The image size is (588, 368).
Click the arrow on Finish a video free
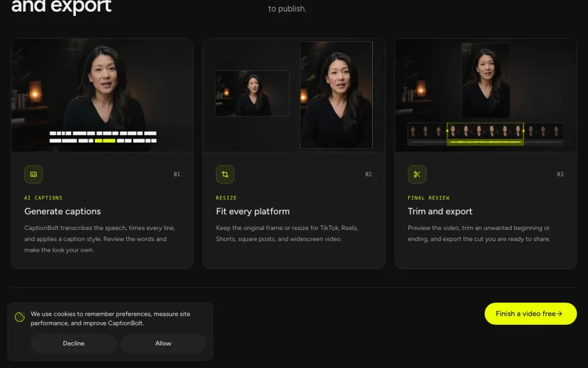[x=559, y=313]
